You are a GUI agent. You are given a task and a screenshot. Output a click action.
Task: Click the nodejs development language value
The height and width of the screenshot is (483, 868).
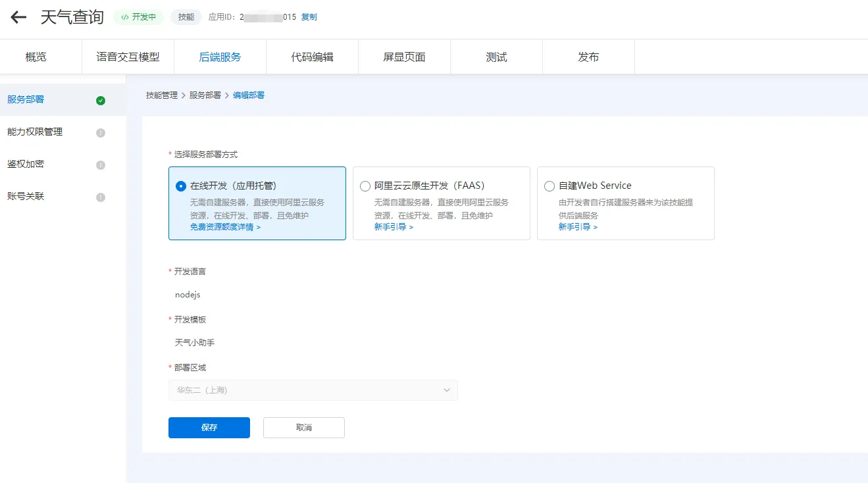[x=188, y=295]
